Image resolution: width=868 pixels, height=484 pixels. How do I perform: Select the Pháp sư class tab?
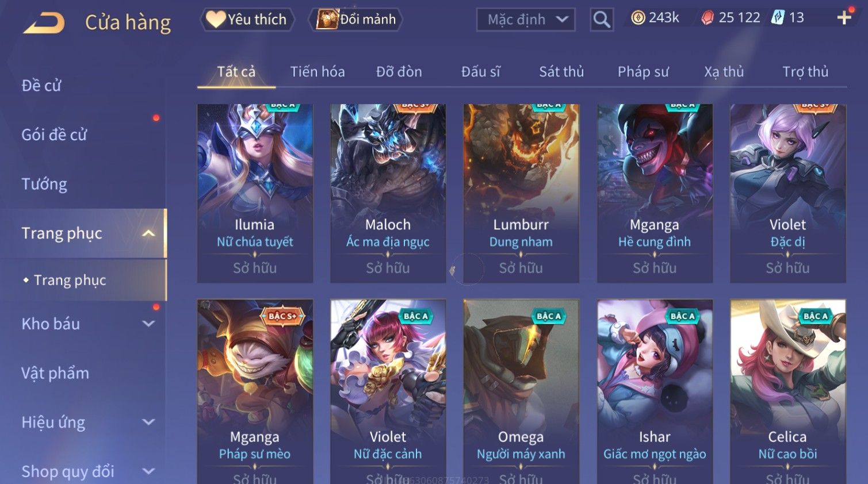[643, 72]
